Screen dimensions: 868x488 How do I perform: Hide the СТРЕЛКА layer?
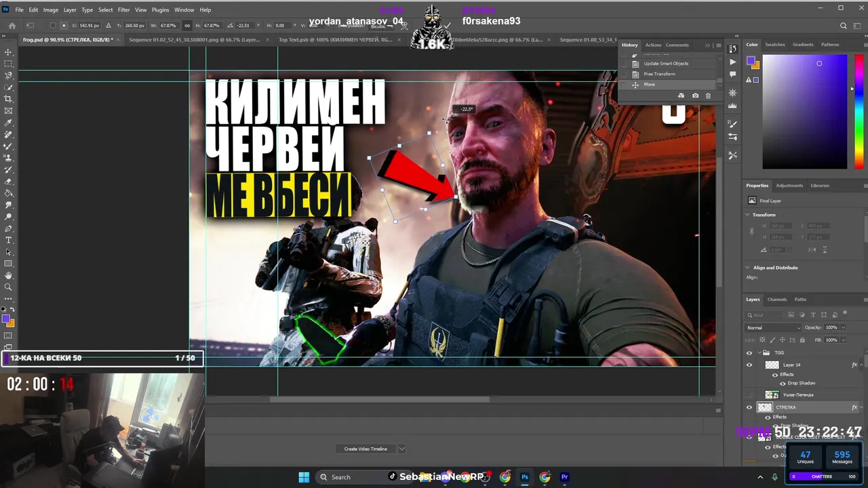pyautogui.click(x=749, y=407)
